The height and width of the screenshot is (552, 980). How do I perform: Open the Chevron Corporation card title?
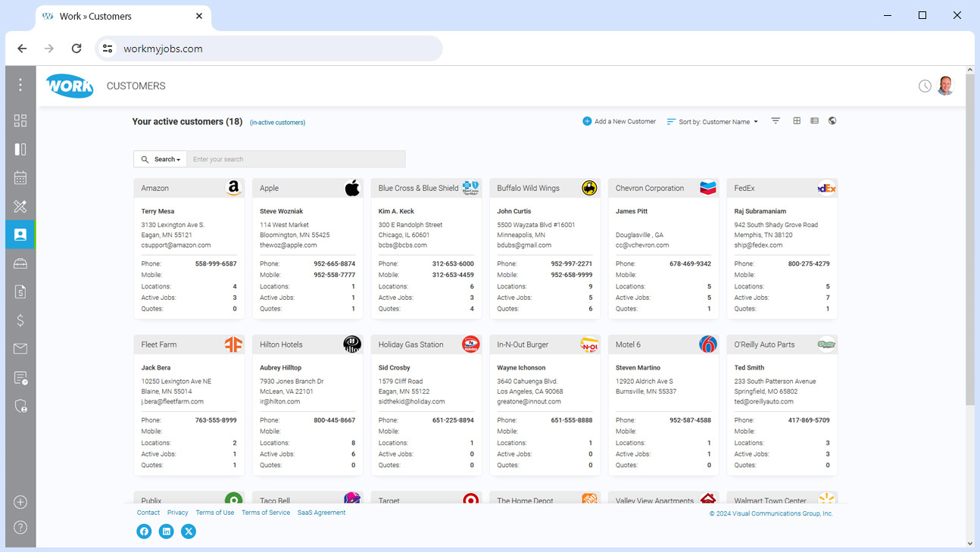pyautogui.click(x=650, y=189)
